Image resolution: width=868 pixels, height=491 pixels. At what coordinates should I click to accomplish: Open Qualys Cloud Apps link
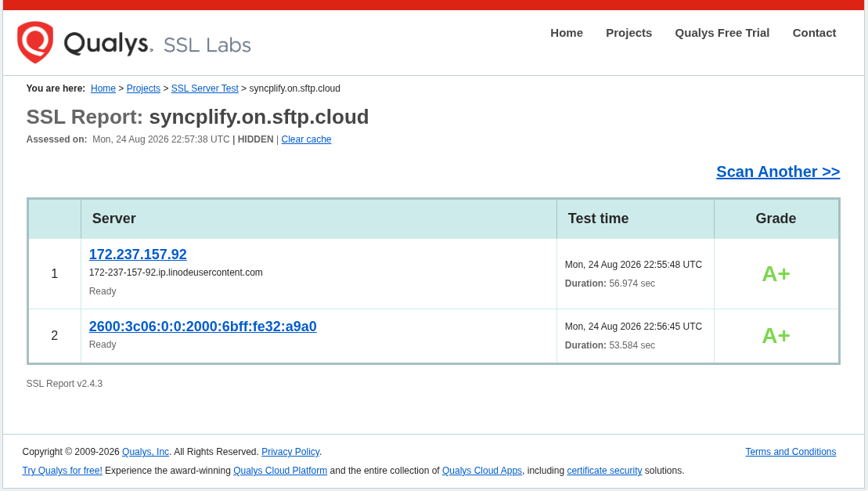(x=481, y=471)
